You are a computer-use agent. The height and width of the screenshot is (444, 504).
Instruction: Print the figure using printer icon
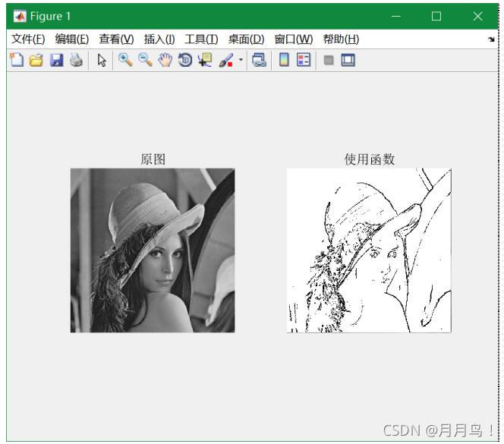pyautogui.click(x=77, y=60)
